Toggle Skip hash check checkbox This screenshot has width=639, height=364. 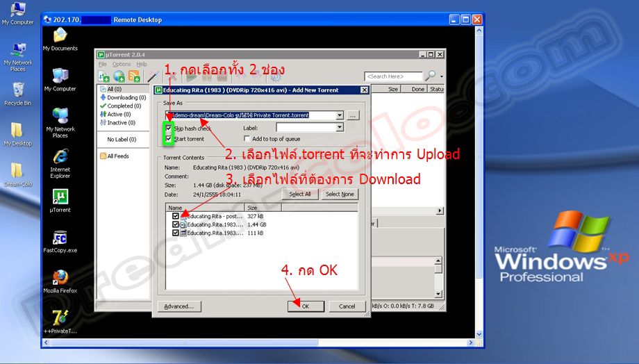tap(168, 128)
